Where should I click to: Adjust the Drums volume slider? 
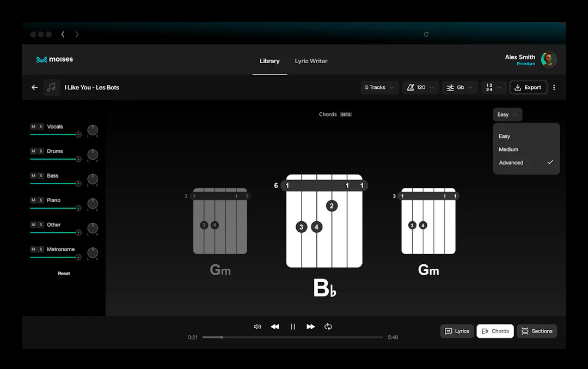tap(56, 159)
